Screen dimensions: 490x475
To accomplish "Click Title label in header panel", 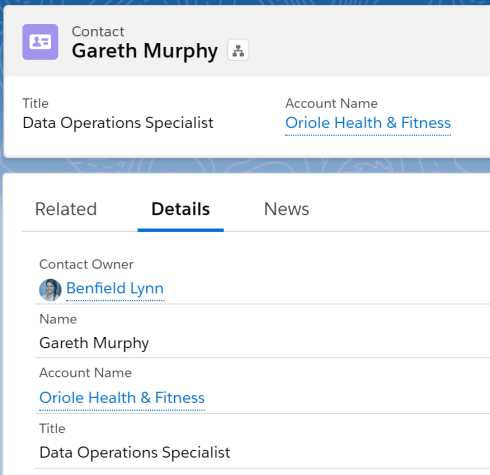I will click(x=36, y=103).
